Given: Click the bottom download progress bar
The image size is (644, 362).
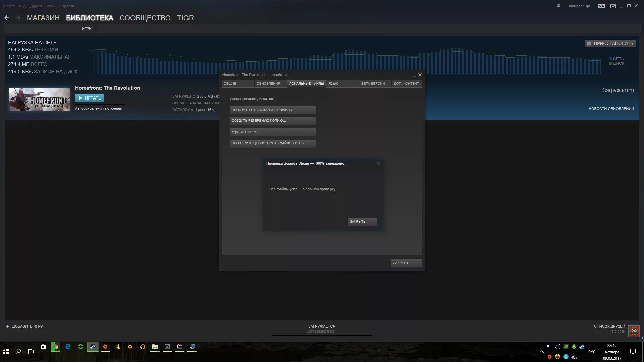Looking at the screenshot, I should click(322, 335).
